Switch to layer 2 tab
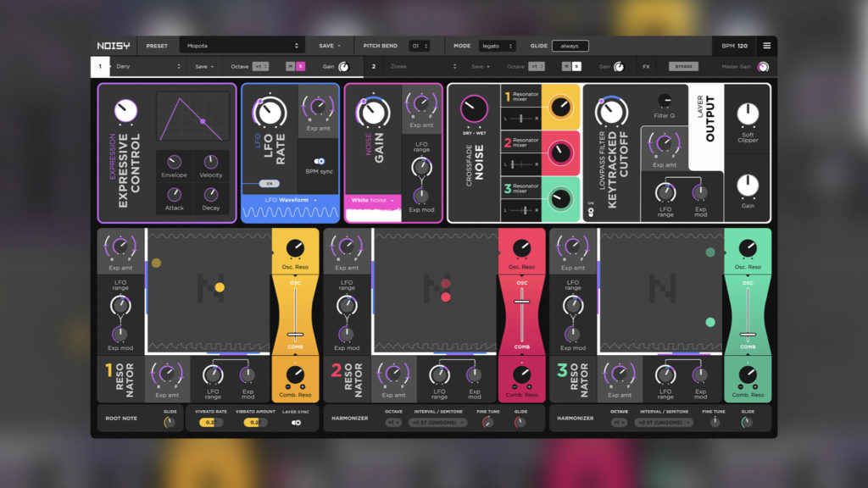 click(374, 66)
